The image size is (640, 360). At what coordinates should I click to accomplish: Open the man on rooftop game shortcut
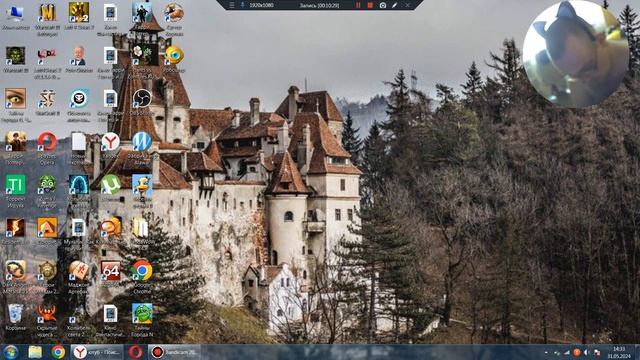142,13
